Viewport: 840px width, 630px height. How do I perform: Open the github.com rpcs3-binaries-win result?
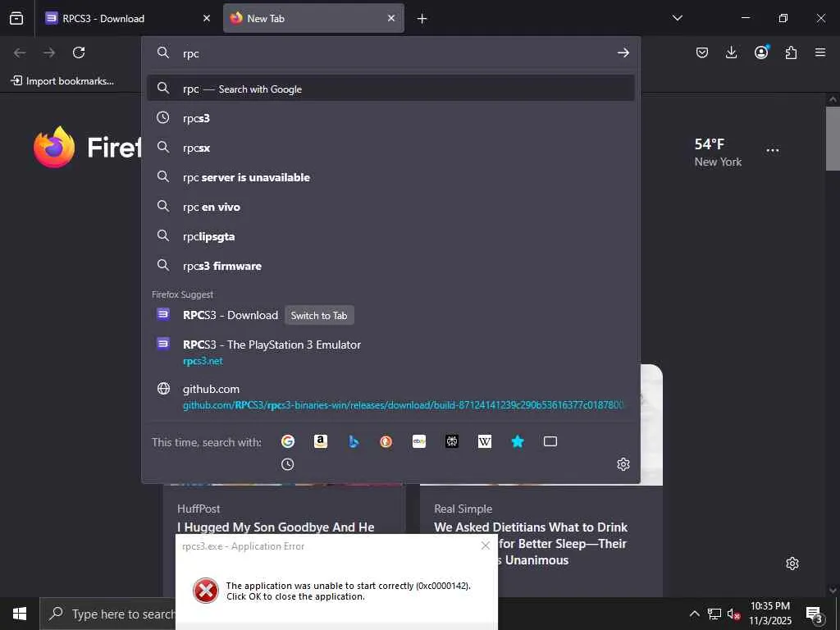pyautogui.click(x=390, y=396)
